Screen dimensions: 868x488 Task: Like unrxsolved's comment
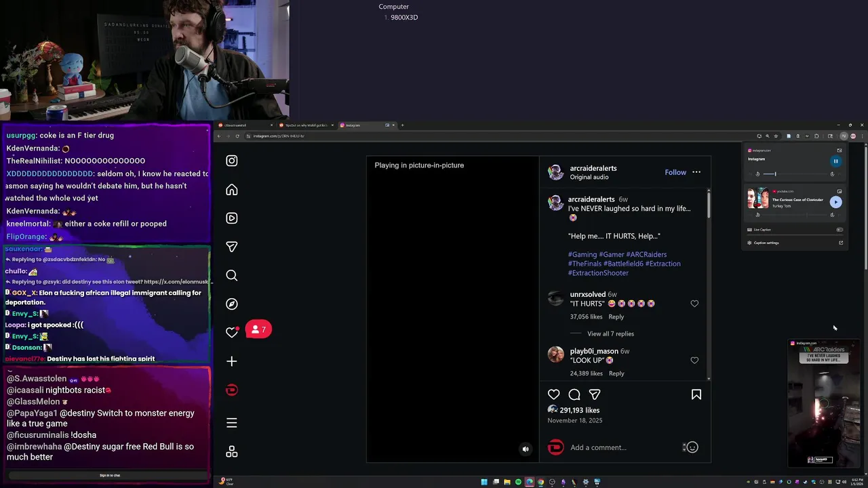click(694, 304)
